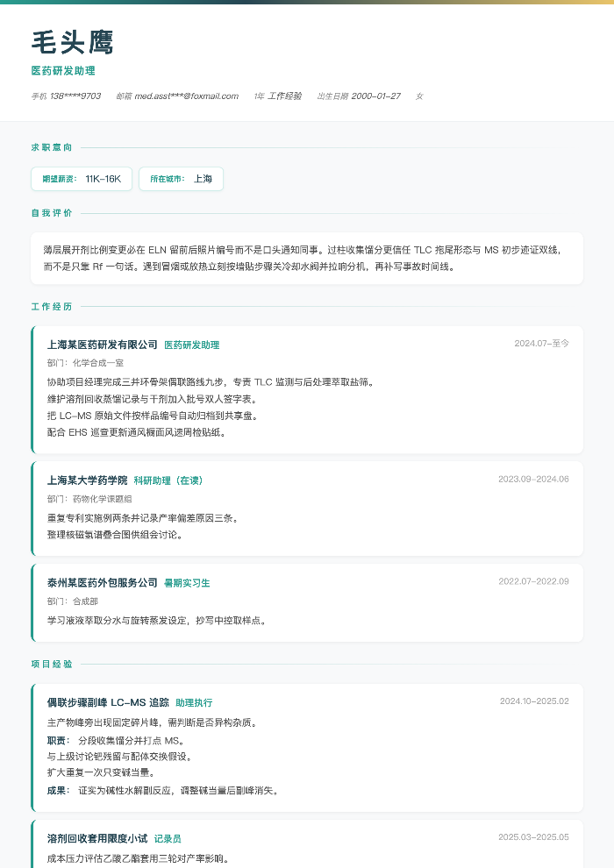The width and height of the screenshot is (614, 868).
Task: Click 泰州某医药外包服务公司 heading
Action: click(x=103, y=583)
